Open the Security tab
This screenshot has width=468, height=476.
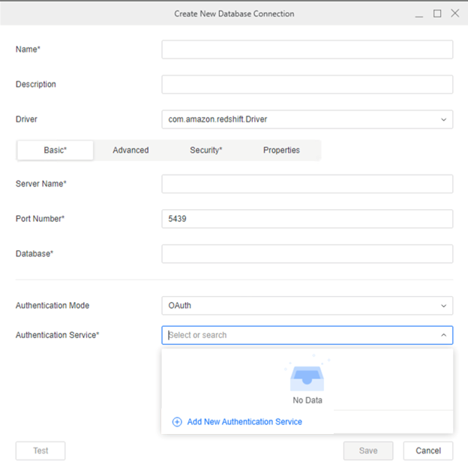pos(205,151)
